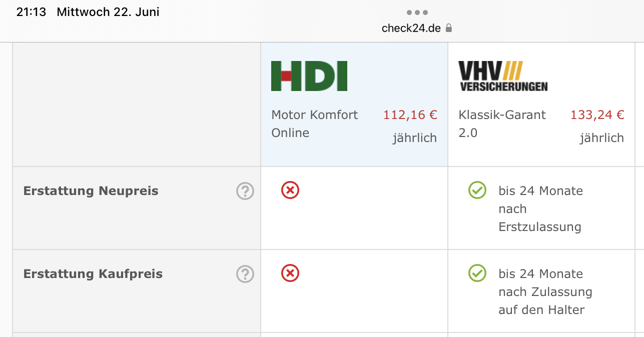Viewport: 644px width, 337px height.
Task: Tap the status bar date Mittwoch 22. Juni
Action: click(x=108, y=12)
